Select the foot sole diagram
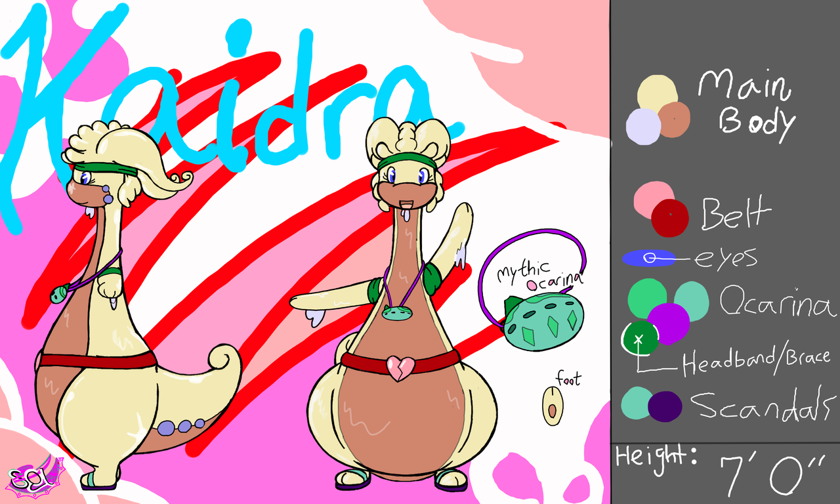This screenshot has width=840, height=504. point(553,406)
